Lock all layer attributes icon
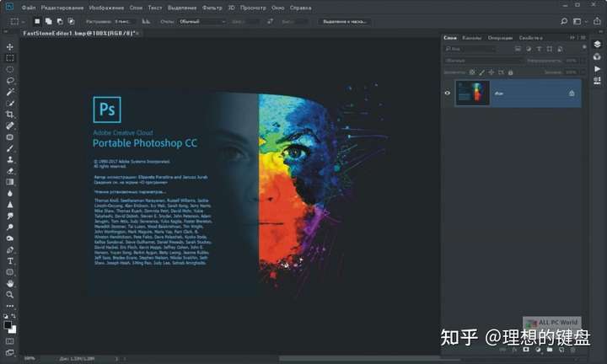Screen dimensions: 607x364 click(x=511, y=72)
